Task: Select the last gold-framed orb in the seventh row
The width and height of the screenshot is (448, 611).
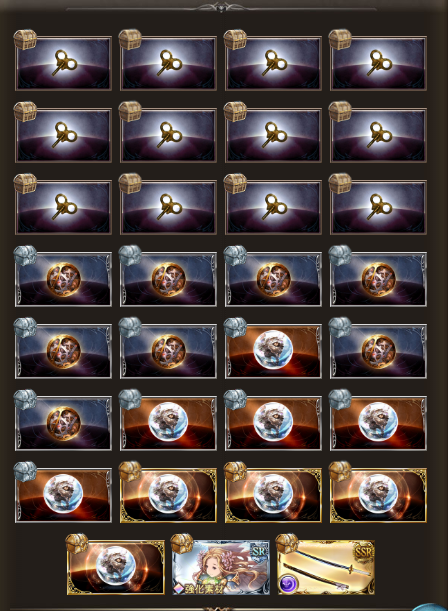Action: (378, 495)
